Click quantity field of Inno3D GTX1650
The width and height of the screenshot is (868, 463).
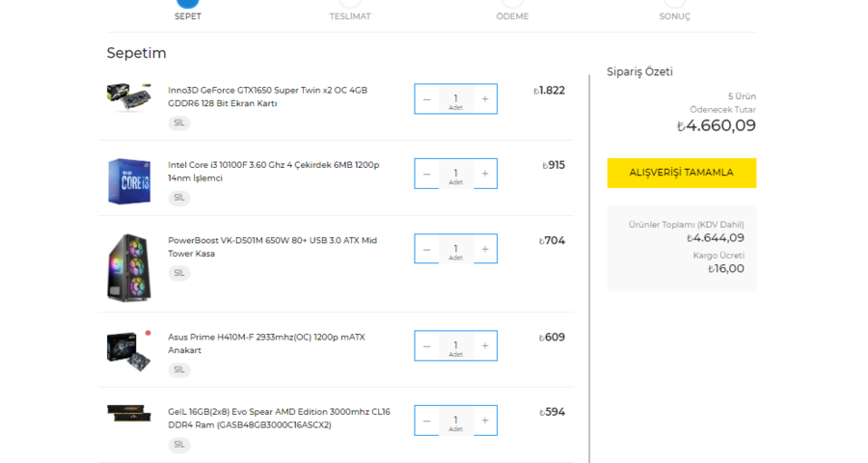click(456, 99)
